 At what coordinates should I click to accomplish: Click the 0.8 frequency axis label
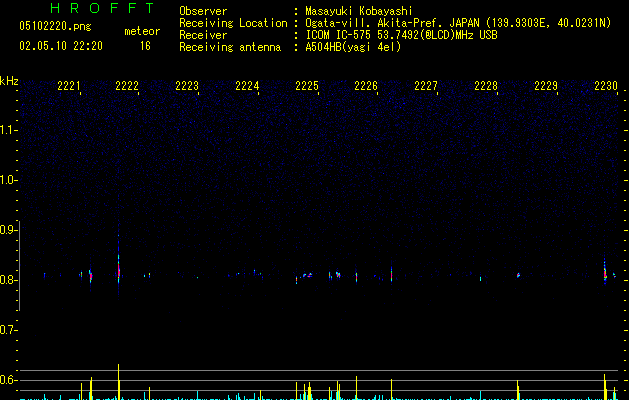8,280
